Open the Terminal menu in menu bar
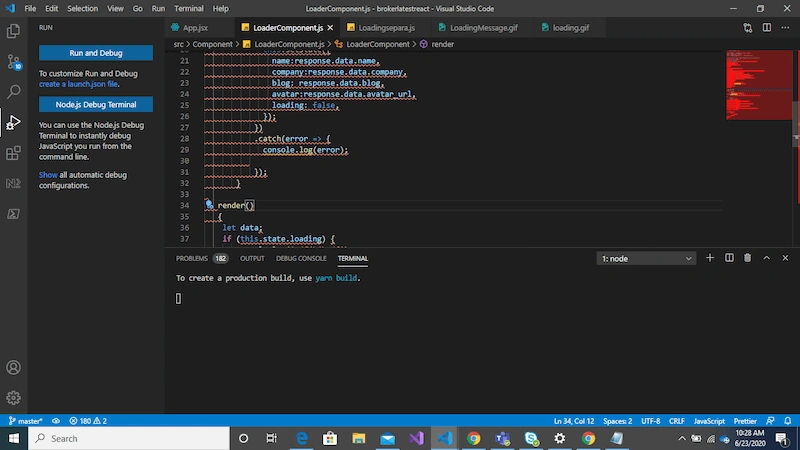The width and height of the screenshot is (800, 450). (x=189, y=9)
